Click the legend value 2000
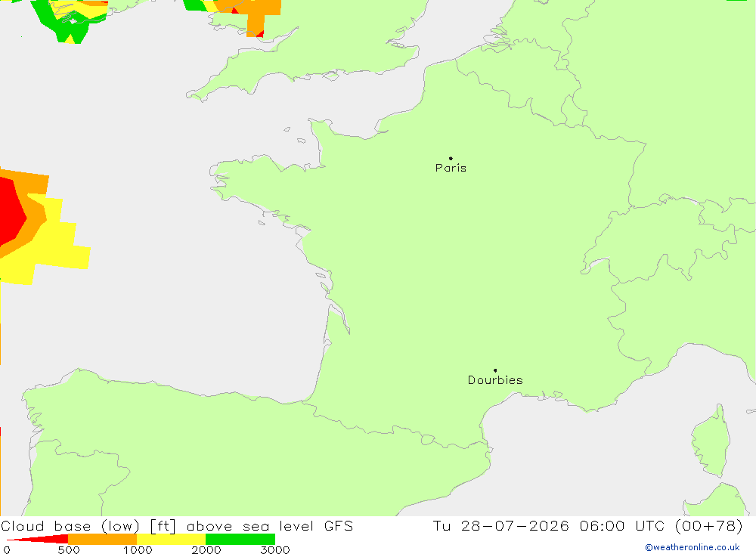Viewport: 756px width, 554px height. tap(206, 549)
